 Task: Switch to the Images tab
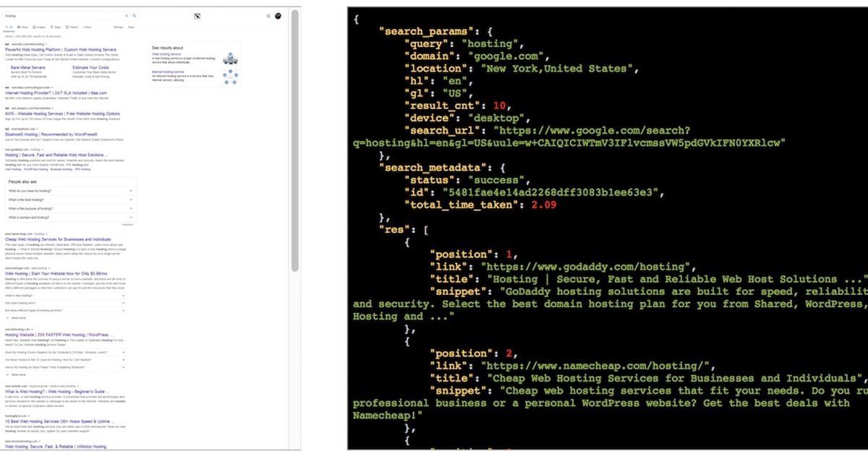pos(41,26)
